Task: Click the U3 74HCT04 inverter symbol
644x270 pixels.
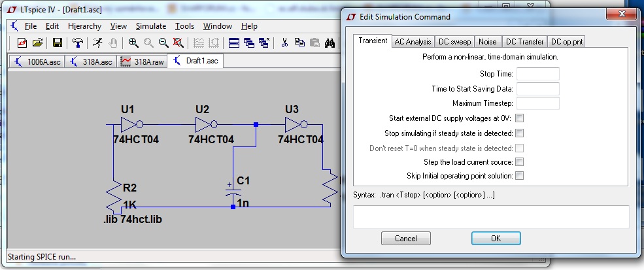Action: (x=296, y=124)
